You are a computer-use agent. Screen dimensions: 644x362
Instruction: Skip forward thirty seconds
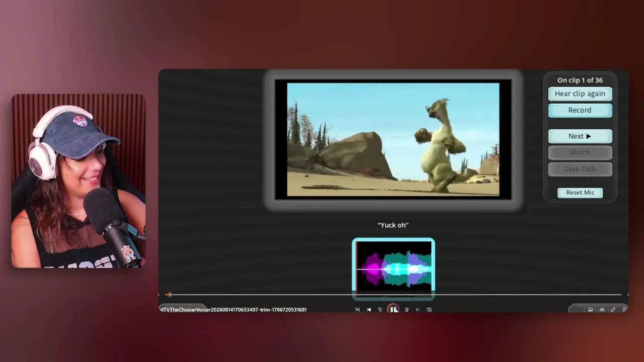coord(407,310)
